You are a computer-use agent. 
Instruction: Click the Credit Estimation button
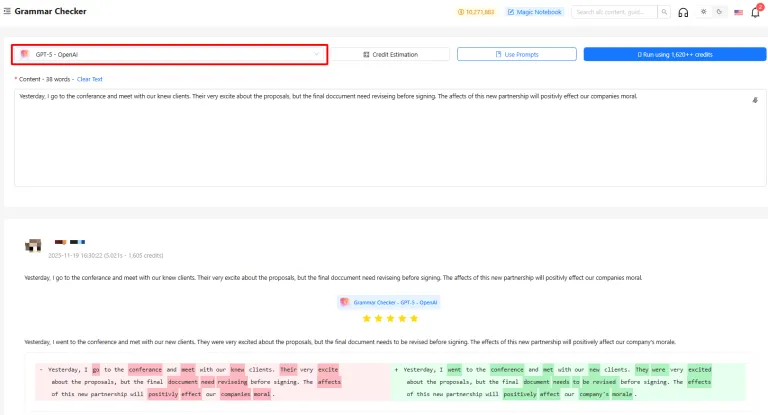click(390, 54)
